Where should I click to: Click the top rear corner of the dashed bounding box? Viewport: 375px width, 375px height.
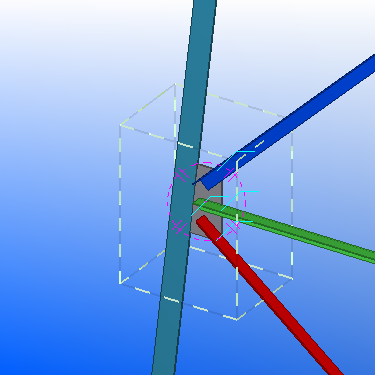[175, 84]
